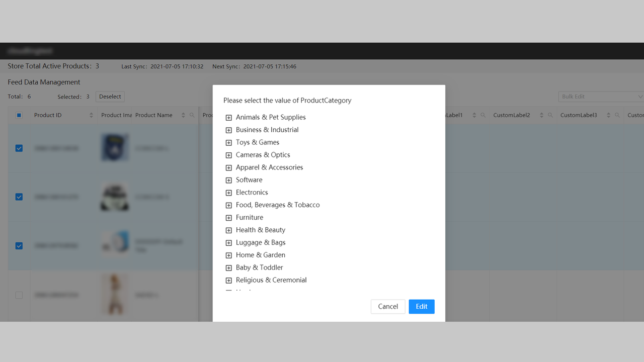
Task: Click the Cancel button in the dialog
Action: (x=387, y=306)
